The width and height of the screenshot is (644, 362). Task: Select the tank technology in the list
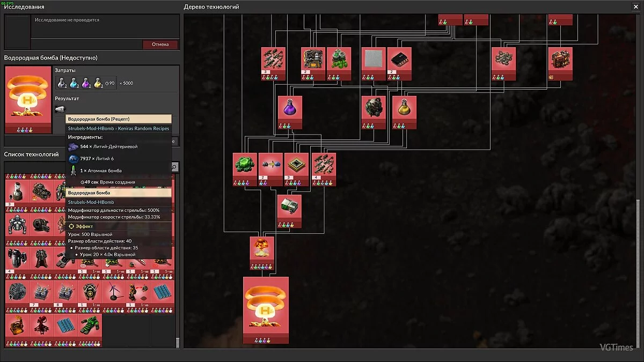pyautogui.click(x=42, y=190)
